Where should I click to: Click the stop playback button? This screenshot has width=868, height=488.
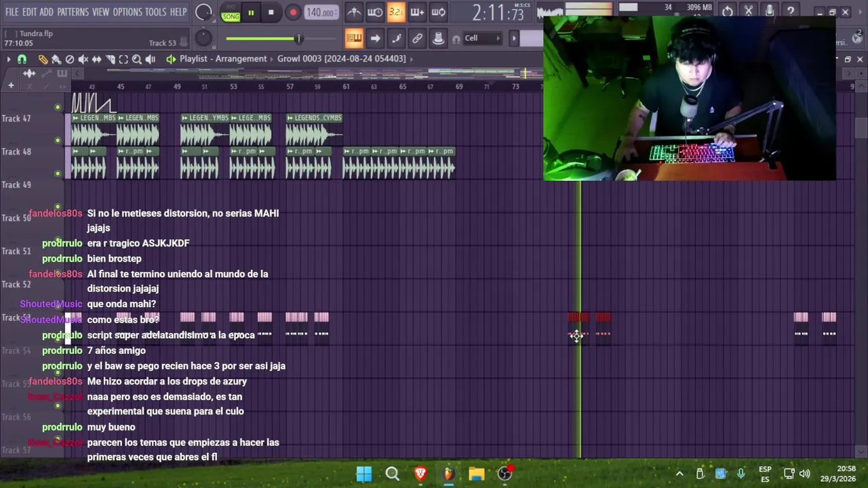coord(271,13)
